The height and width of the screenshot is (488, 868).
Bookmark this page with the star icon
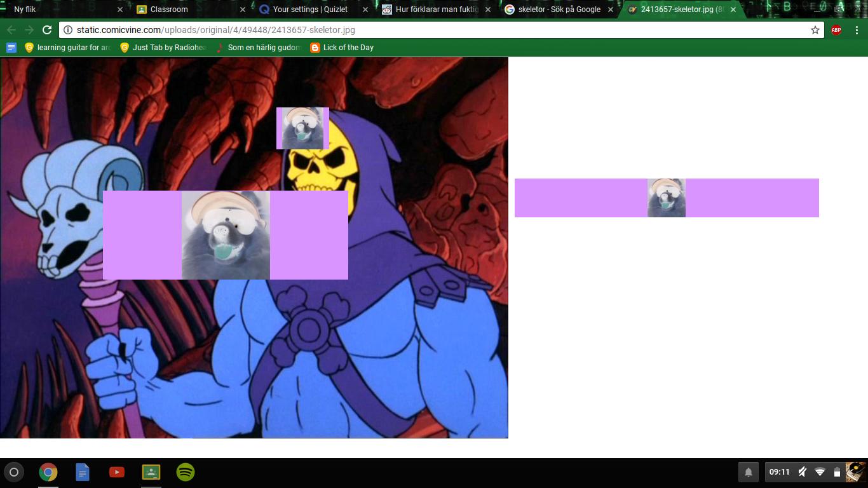(x=815, y=30)
